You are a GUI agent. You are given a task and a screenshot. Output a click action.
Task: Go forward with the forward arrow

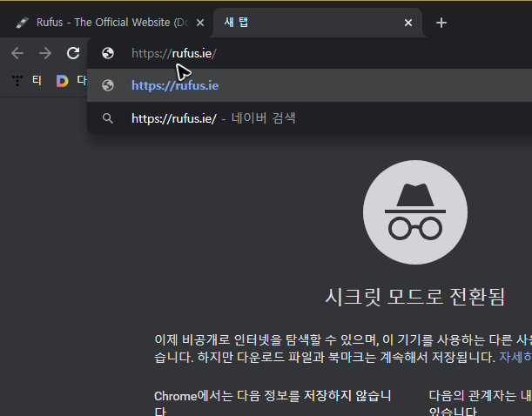coord(45,53)
